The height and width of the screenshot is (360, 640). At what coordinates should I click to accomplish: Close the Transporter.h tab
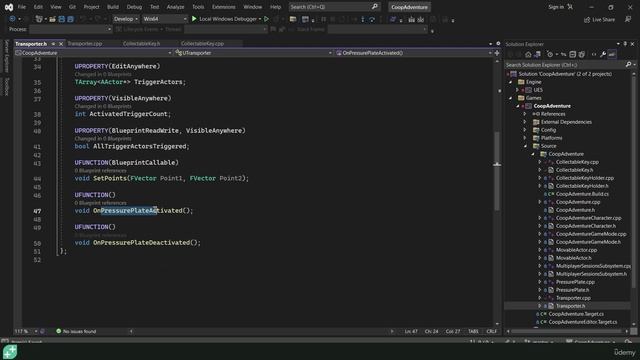[x=61, y=44]
